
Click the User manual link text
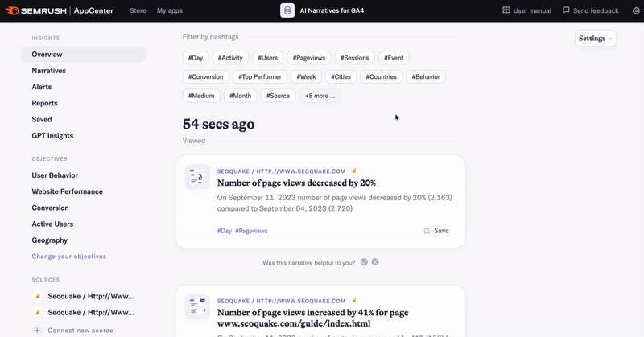[x=532, y=10]
